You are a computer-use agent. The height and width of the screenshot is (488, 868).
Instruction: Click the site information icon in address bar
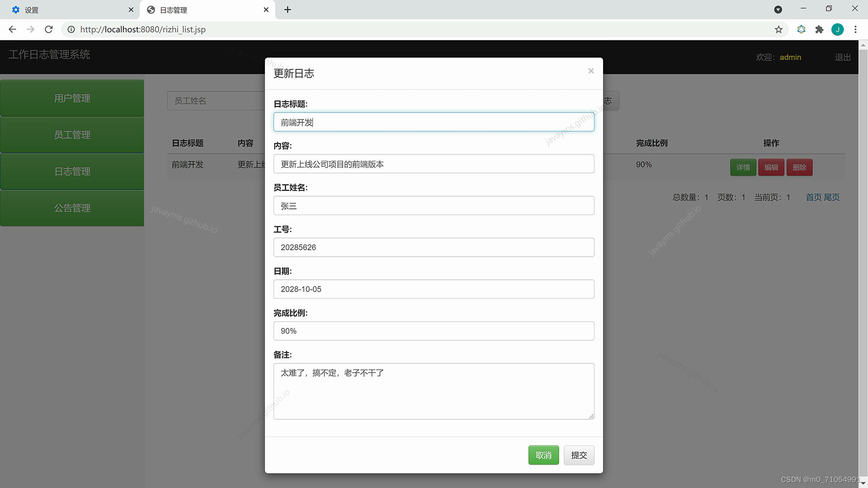(71, 29)
